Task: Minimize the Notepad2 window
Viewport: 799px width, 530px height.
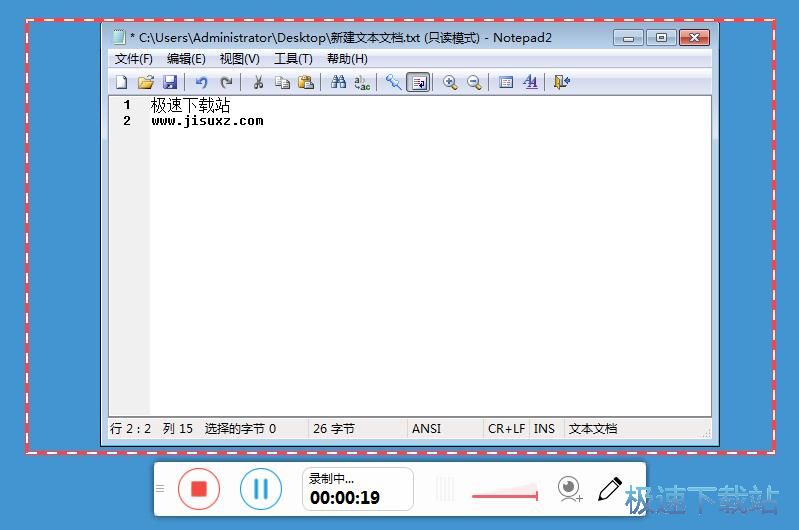Action: pyautogui.click(x=629, y=38)
